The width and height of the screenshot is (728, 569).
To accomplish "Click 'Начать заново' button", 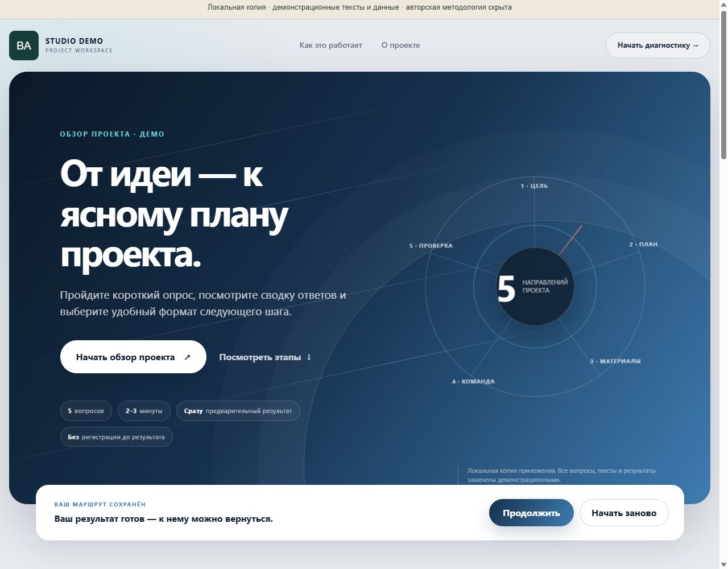I will 624,513.
